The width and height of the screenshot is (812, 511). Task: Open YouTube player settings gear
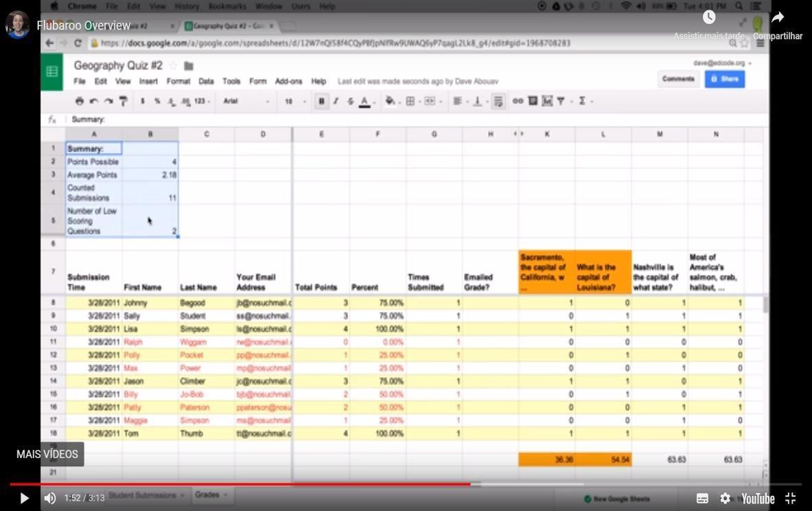click(725, 499)
